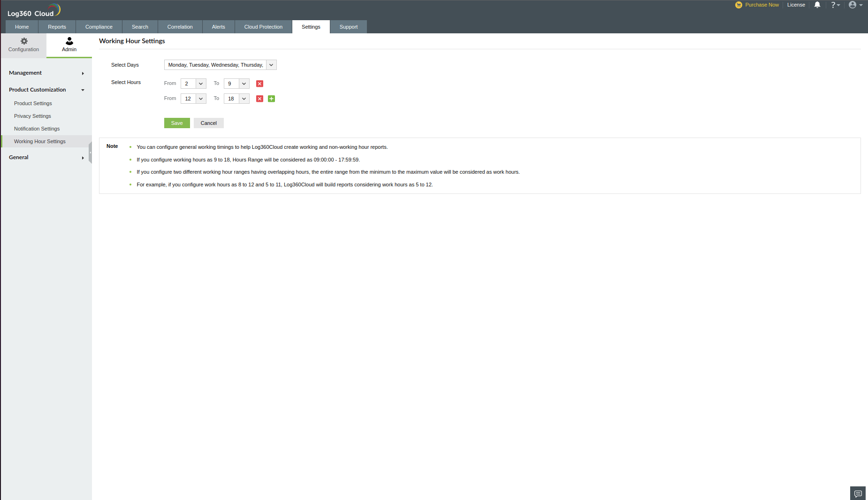Open Notification Settings in sidebar
This screenshot has width=868, height=500.
click(x=37, y=129)
